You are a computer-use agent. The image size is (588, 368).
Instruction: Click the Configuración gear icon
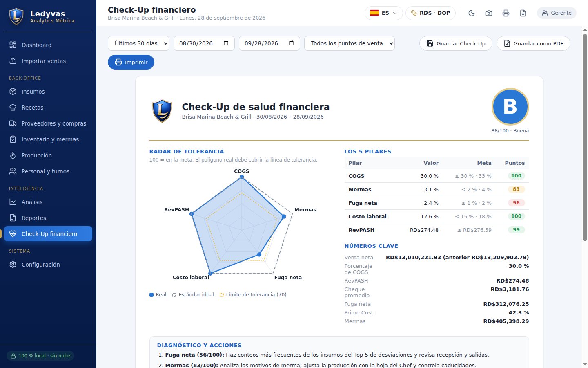13,265
